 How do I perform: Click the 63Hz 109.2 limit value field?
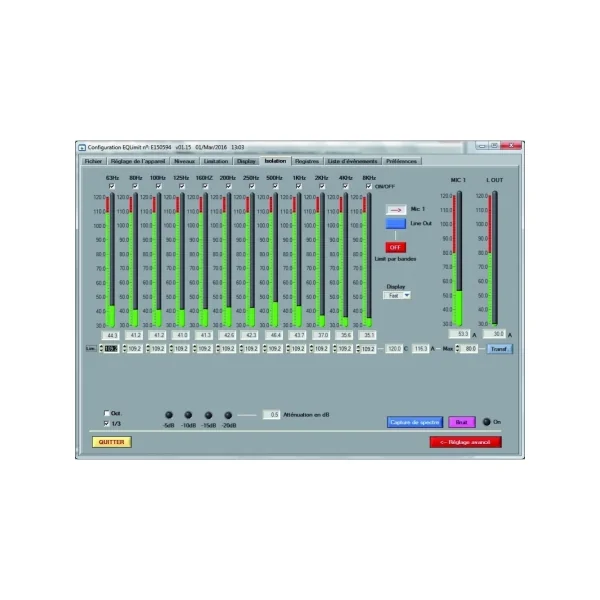tap(112, 349)
